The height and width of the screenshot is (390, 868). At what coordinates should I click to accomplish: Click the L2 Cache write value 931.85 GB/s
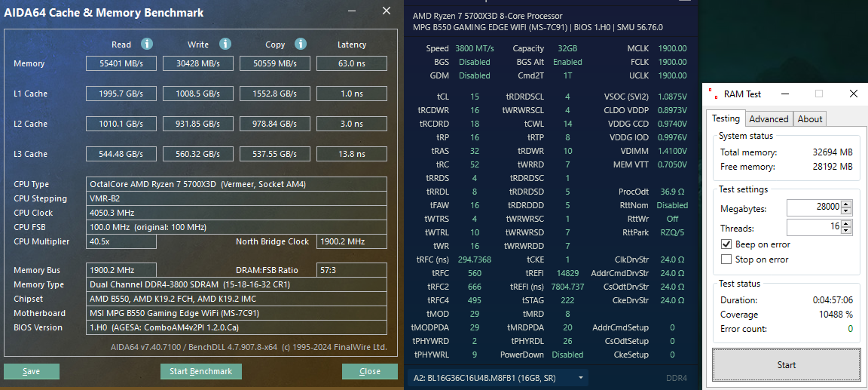click(x=197, y=124)
